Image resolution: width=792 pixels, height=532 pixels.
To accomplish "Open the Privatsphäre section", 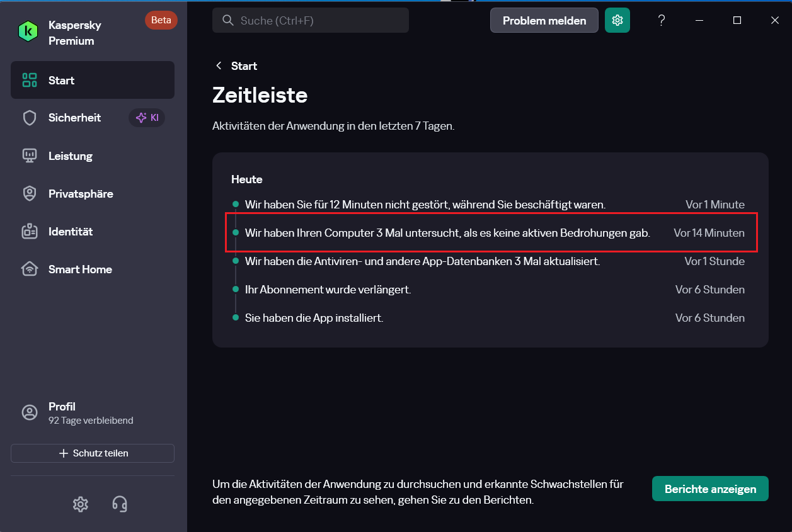I will point(93,193).
